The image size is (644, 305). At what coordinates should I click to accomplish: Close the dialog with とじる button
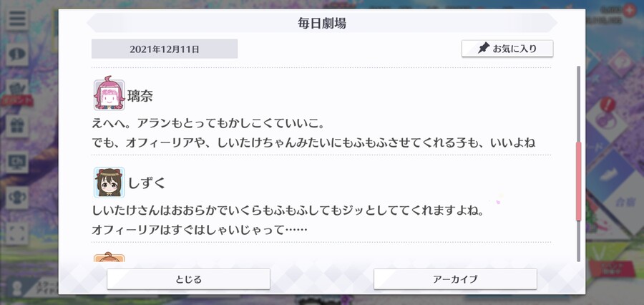point(188,279)
